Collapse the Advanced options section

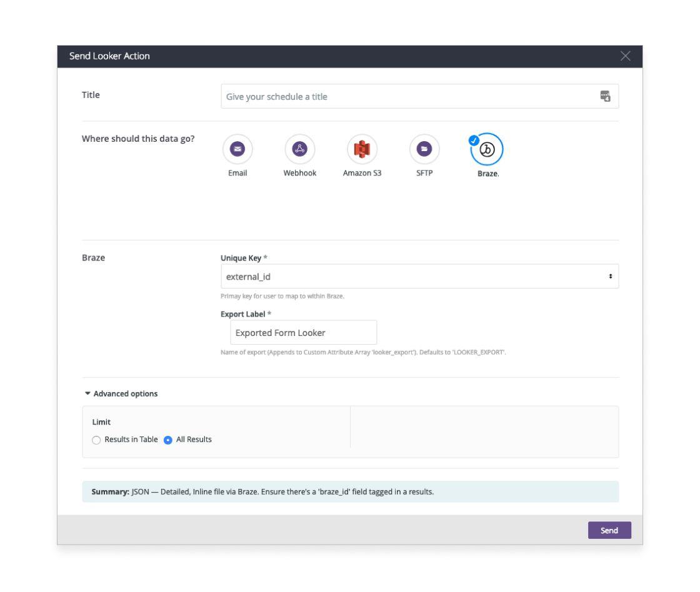[121, 393]
